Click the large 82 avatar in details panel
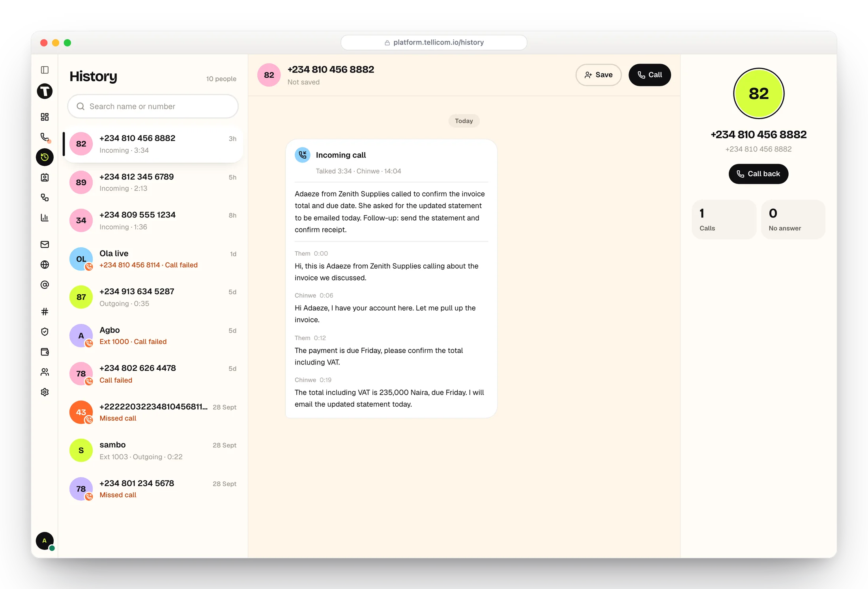868x589 pixels. click(759, 93)
